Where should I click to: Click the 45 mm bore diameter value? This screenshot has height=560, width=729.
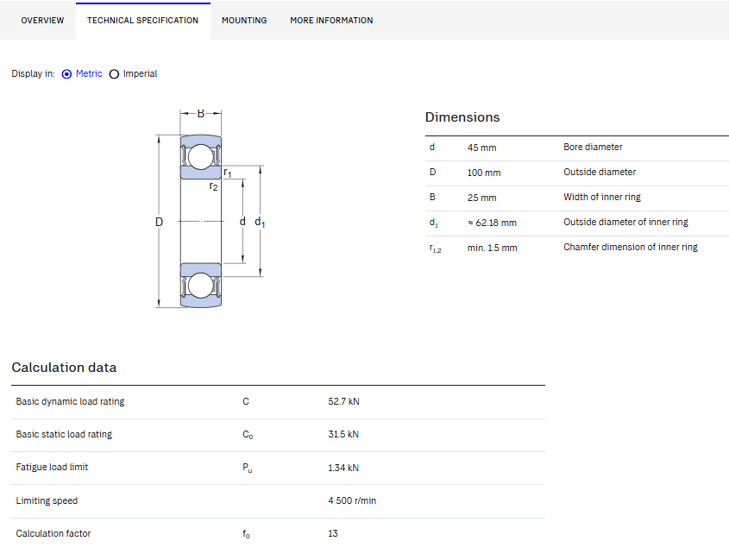(x=481, y=148)
